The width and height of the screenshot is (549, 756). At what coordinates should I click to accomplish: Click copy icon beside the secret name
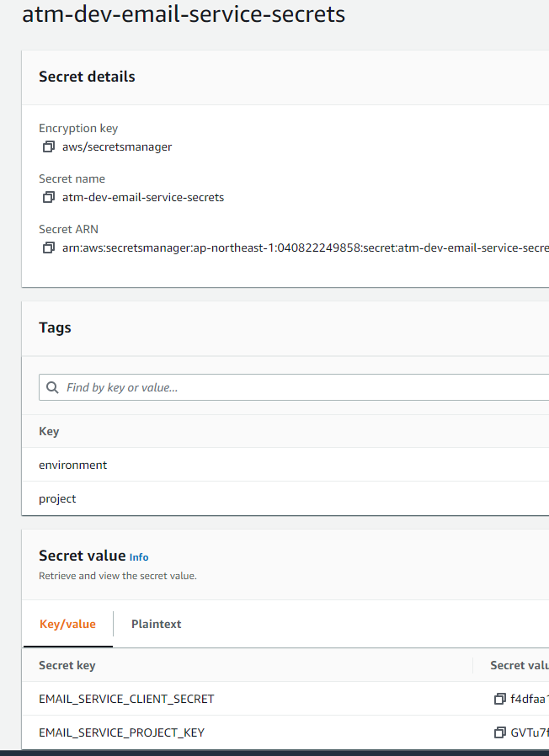49,198
